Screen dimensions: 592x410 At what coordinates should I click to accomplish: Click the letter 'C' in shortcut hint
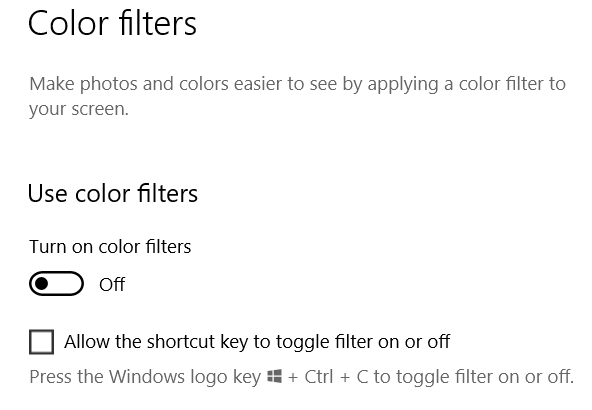[362, 376]
